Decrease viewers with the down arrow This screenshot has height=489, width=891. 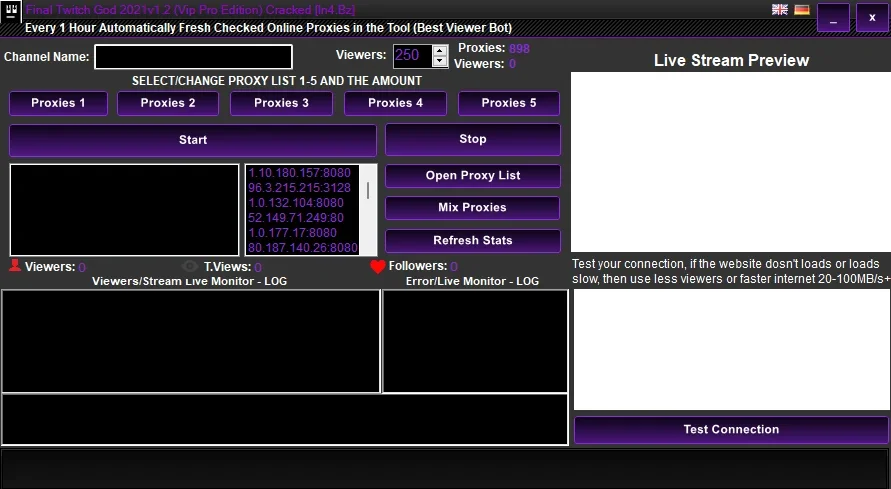click(439, 61)
